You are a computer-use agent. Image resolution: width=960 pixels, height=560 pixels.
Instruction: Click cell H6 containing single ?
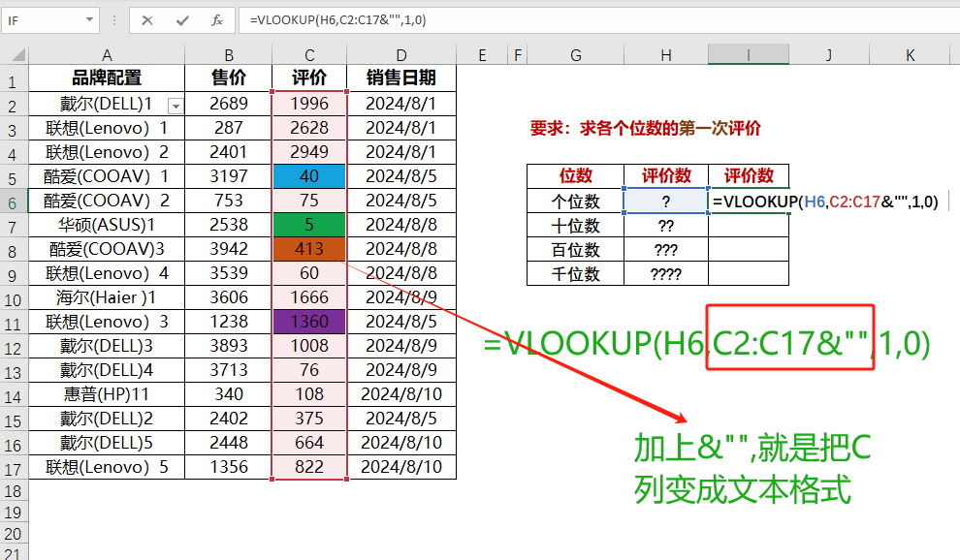tap(666, 202)
